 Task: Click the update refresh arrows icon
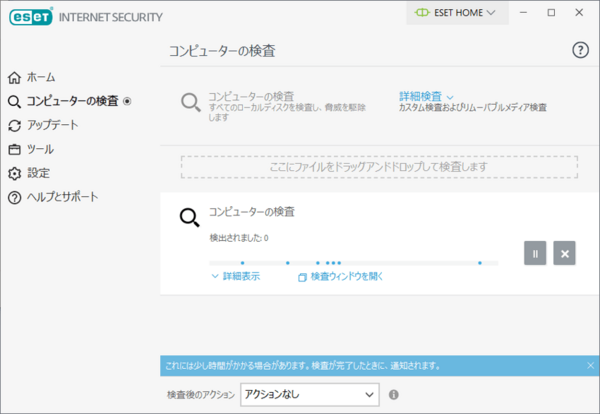coord(14,126)
